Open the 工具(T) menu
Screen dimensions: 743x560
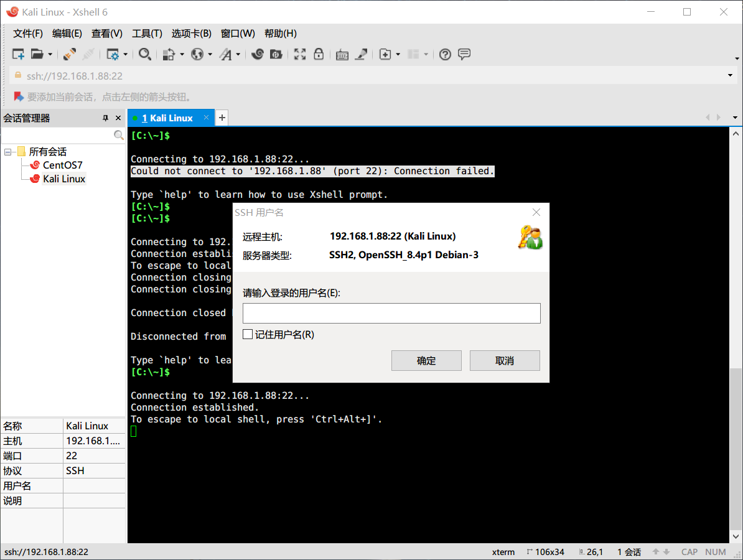click(x=147, y=33)
